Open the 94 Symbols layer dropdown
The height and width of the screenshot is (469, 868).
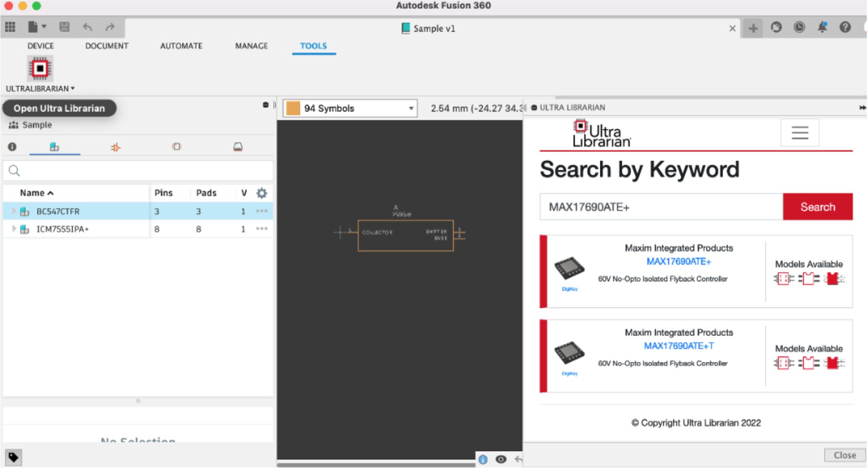(350, 108)
